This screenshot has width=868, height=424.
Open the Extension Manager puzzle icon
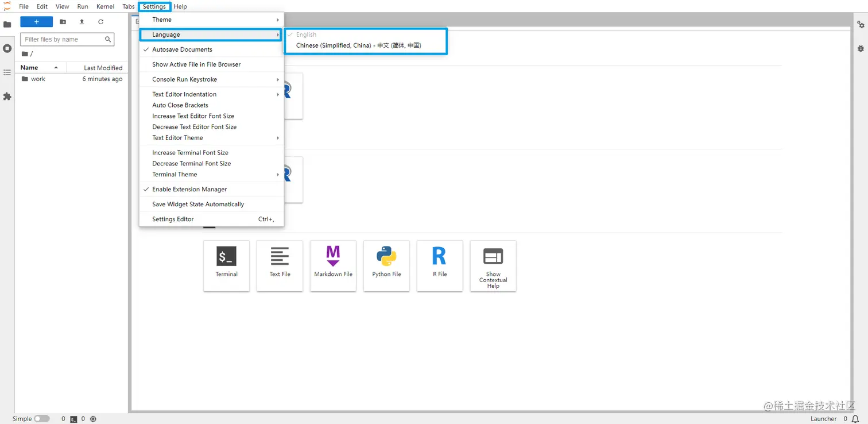click(x=7, y=97)
